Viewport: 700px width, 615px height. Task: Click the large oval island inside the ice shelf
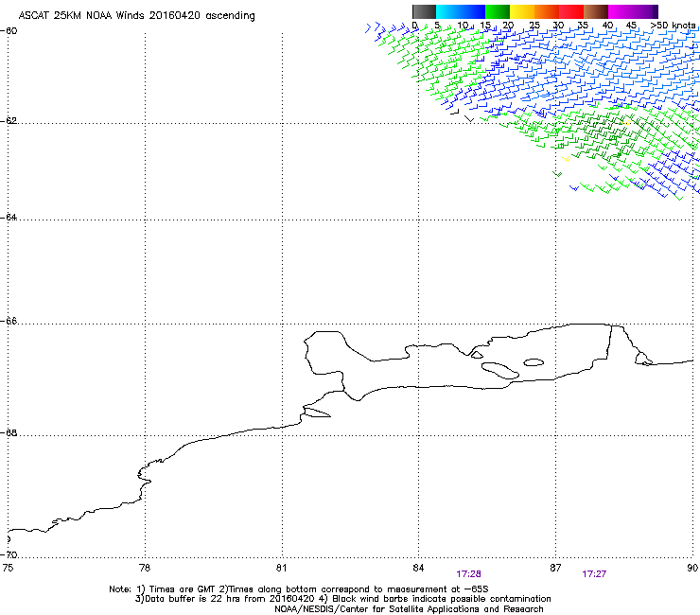tap(500, 371)
